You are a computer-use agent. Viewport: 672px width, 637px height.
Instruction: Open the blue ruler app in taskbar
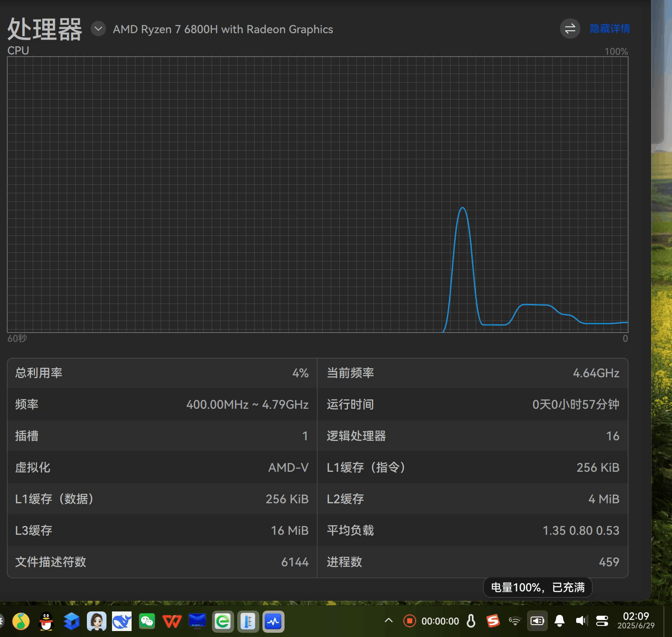(248, 621)
